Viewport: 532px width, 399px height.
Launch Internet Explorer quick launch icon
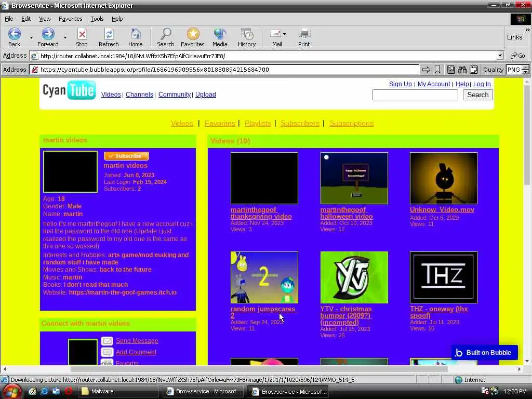(x=44, y=391)
